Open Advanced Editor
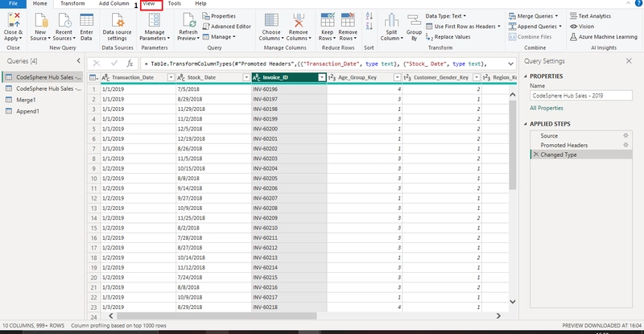644x334 pixels. click(226, 27)
